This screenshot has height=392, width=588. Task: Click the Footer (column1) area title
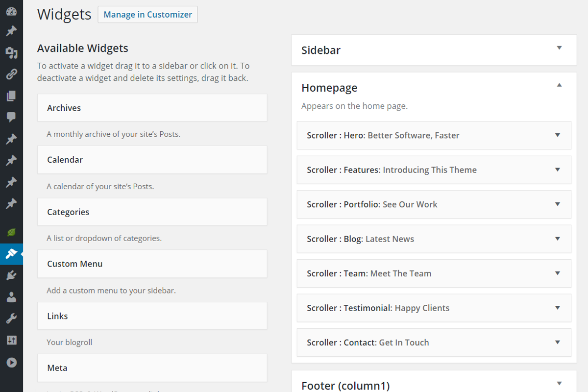point(345,386)
